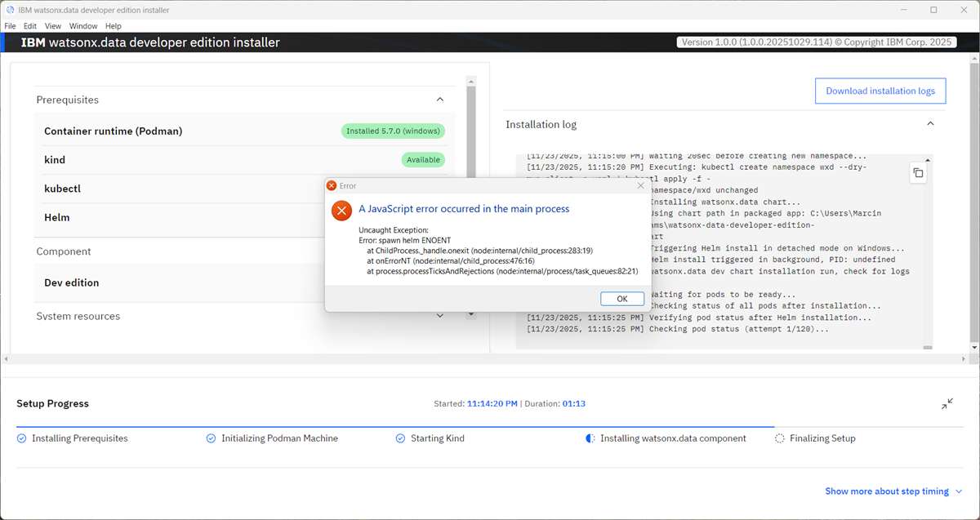Click the main horizontal scrollbar left arrow
Image resolution: width=980 pixels, height=520 pixels.
click(x=6, y=358)
